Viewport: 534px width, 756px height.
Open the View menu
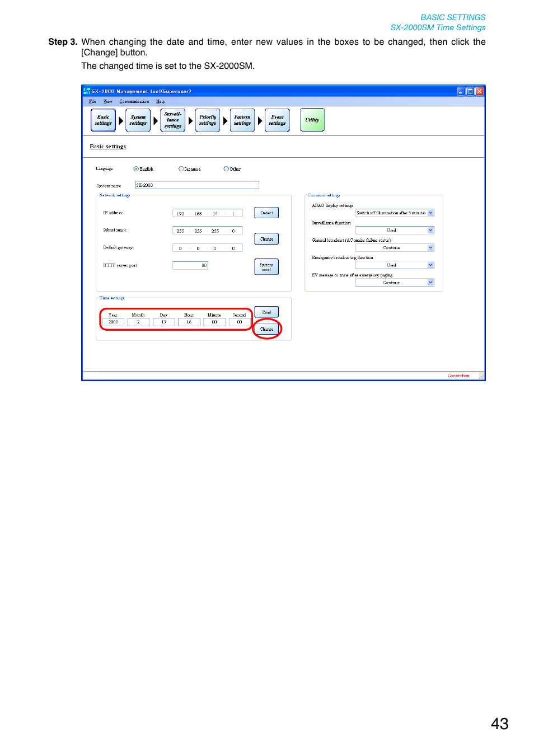(108, 102)
